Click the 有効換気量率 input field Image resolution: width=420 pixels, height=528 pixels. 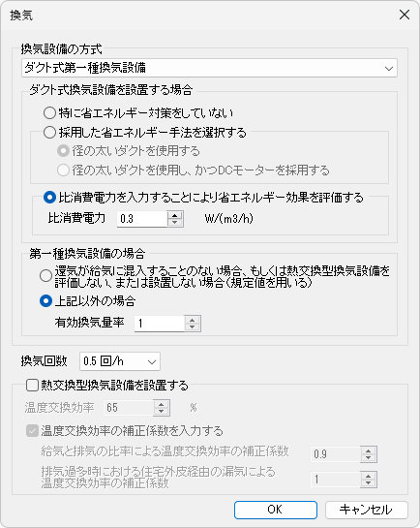(x=160, y=324)
